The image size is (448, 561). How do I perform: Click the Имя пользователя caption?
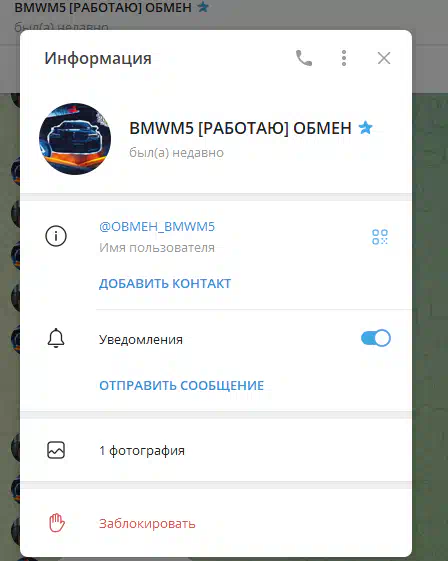point(157,248)
